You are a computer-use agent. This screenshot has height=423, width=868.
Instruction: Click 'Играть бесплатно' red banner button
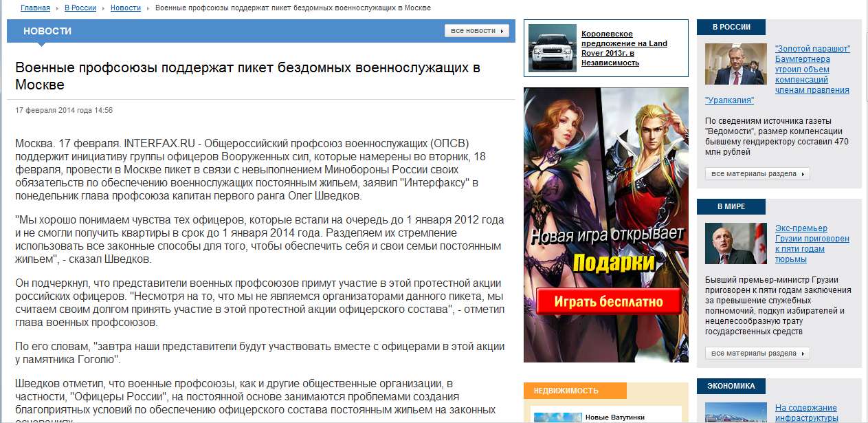tap(609, 301)
